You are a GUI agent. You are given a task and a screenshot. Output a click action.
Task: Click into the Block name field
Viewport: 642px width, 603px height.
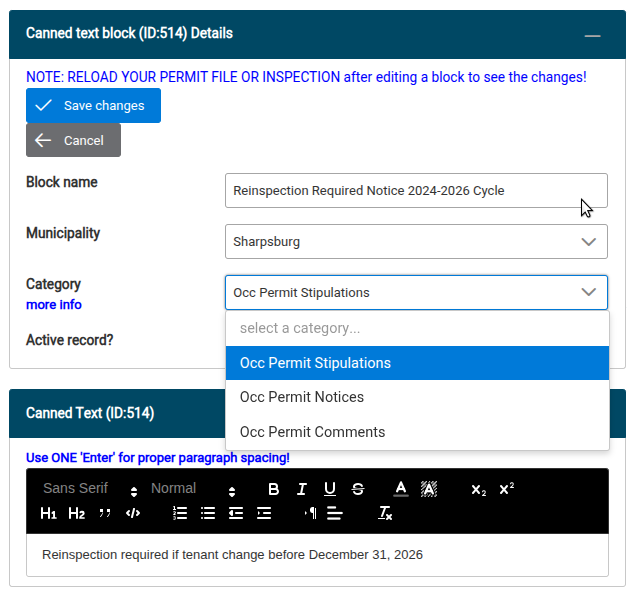tap(416, 190)
